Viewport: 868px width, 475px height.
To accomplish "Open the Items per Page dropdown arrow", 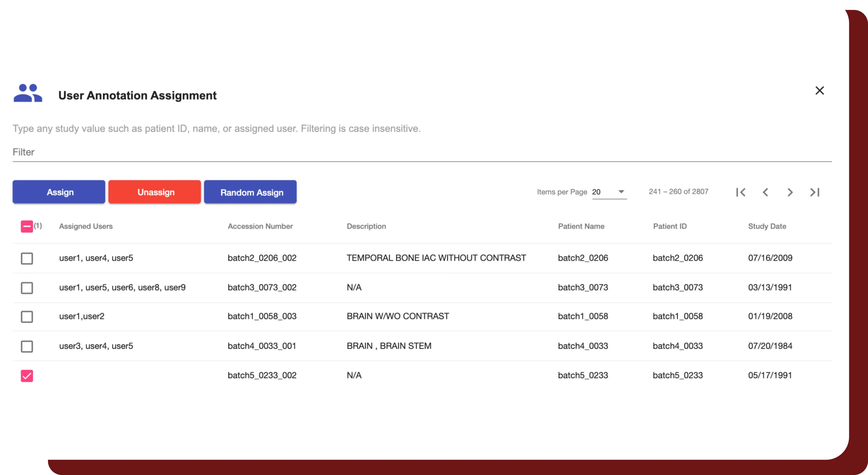I will [621, 191].
